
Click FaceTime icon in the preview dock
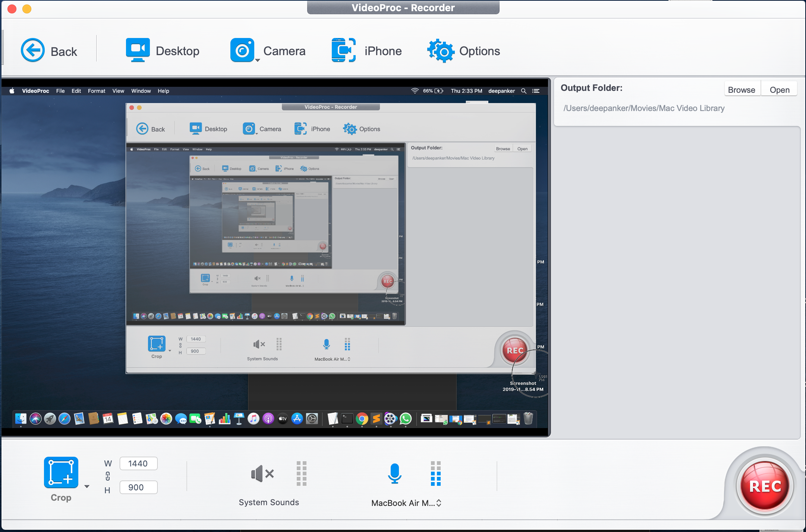point(195,419)
